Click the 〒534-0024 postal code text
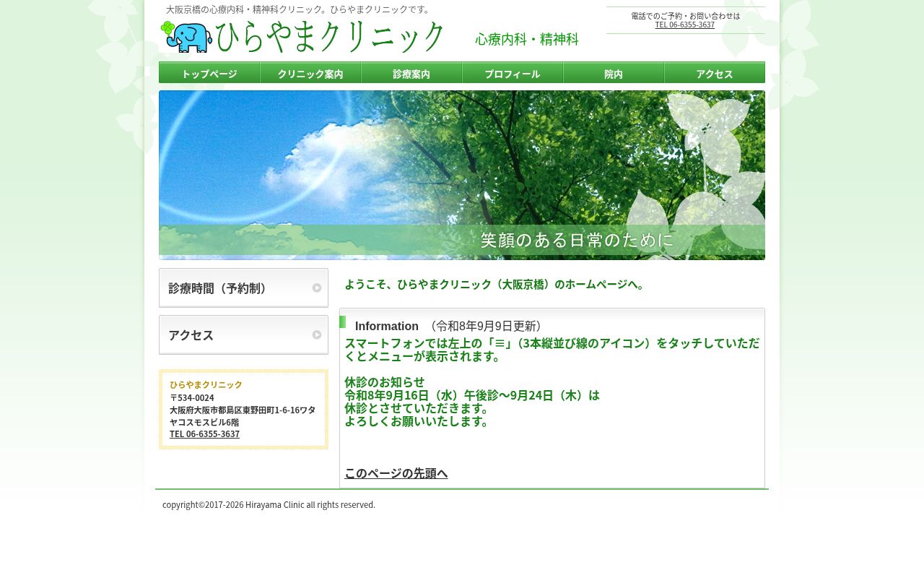This screenshot has height=578, width=924. pos(192,397)
